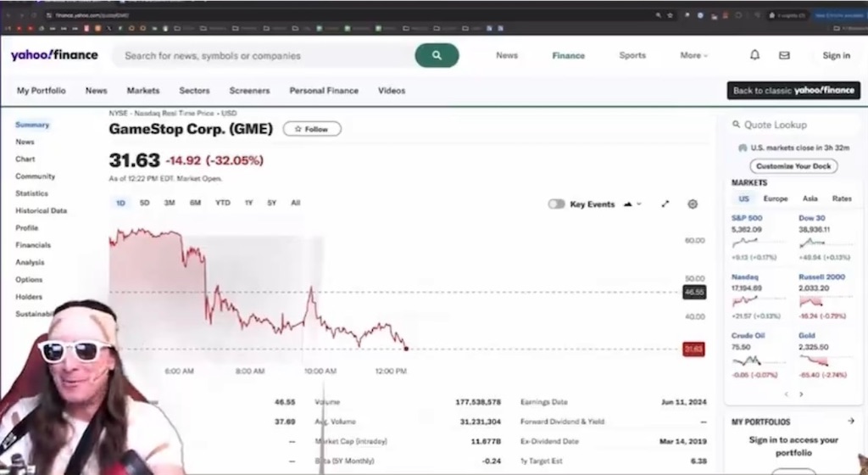Open the Sectors navigation item

coord(194,90)
